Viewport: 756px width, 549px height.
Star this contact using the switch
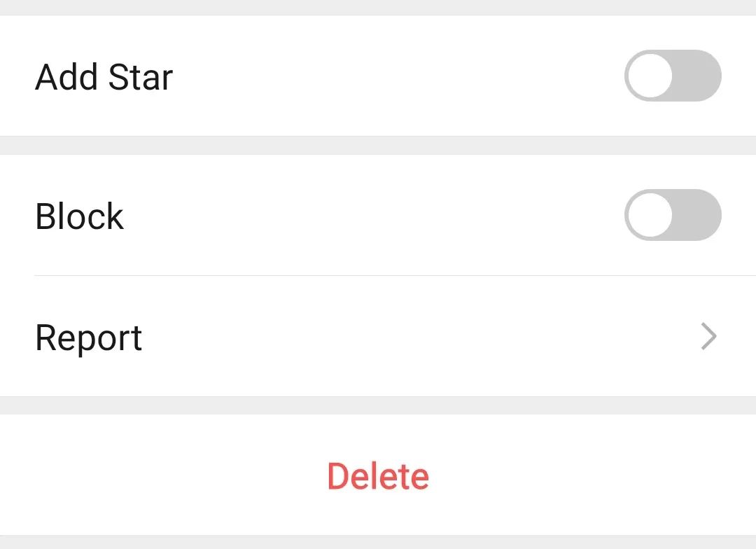point(673,76)
